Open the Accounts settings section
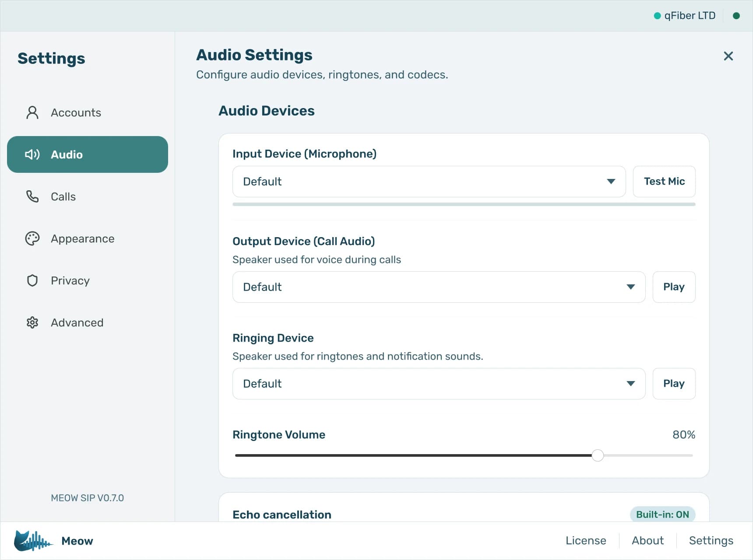Image resolution: width=753 pixels, height=560 pixels. 88,112
